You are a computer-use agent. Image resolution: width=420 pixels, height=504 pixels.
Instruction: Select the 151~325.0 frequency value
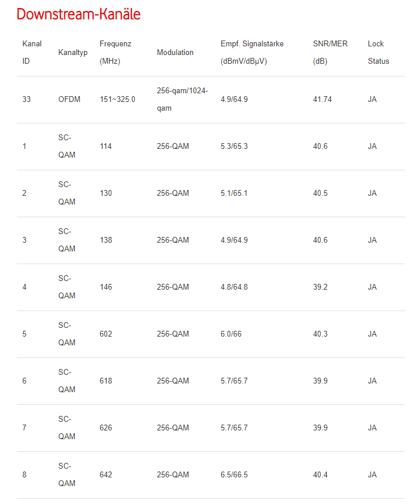coord(117,99)
